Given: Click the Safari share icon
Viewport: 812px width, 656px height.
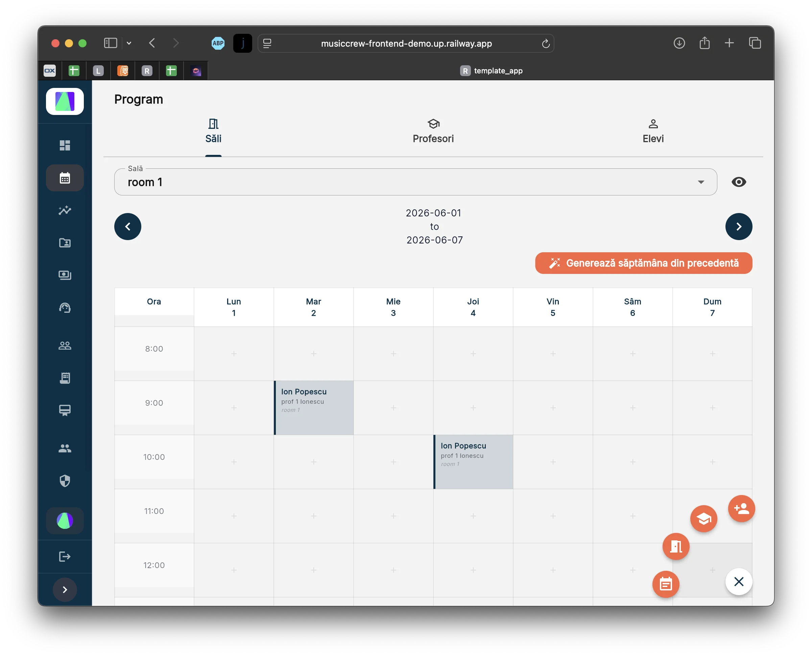Looking at the screenshot, I should click(x=704, y=43).
